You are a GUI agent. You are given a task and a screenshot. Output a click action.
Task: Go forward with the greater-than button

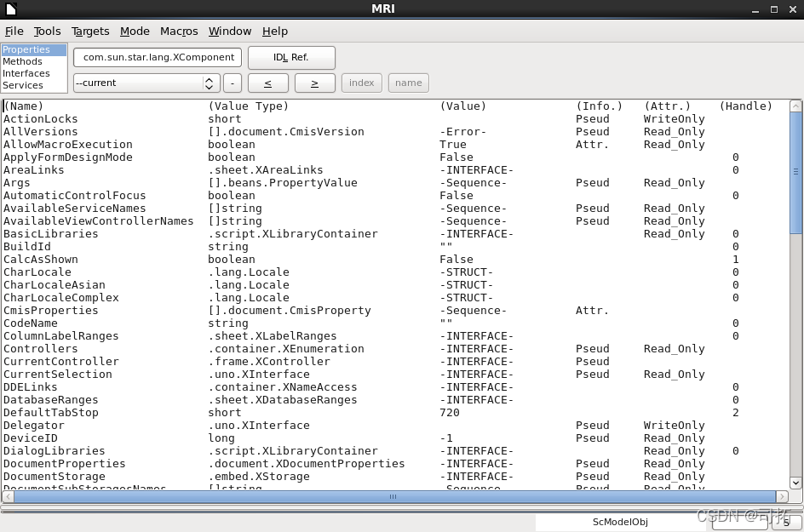click(x=315, y=83)
